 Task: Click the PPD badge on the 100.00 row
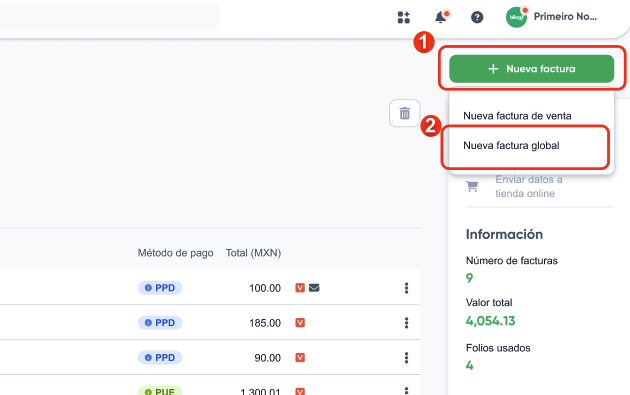[160, 288]
